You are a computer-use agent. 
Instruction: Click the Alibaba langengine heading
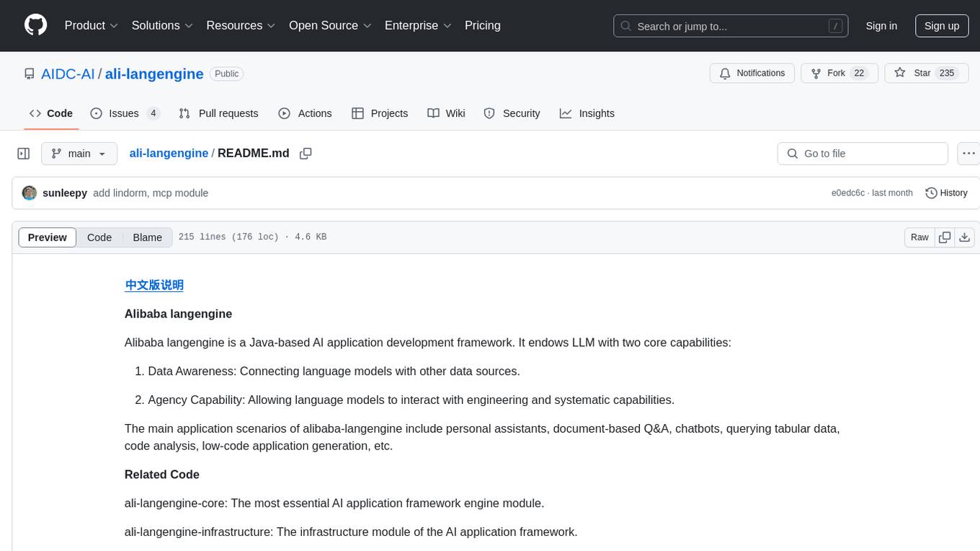tap(178, 314)
